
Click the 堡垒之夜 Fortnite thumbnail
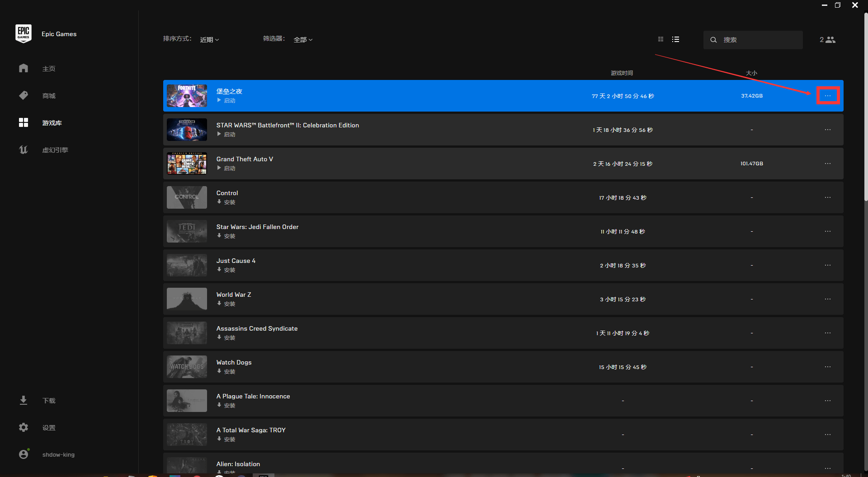[187, 96]
